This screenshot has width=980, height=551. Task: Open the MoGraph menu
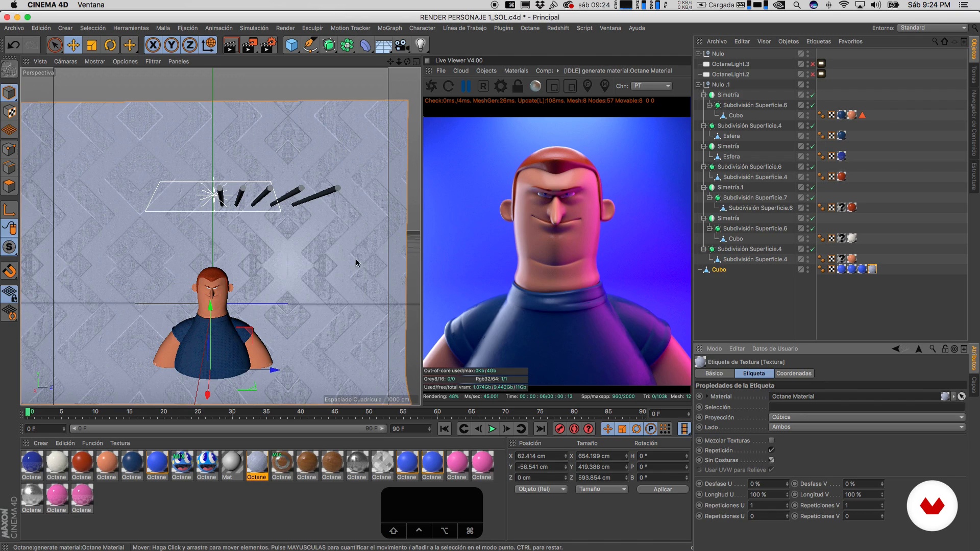point(389,28)
